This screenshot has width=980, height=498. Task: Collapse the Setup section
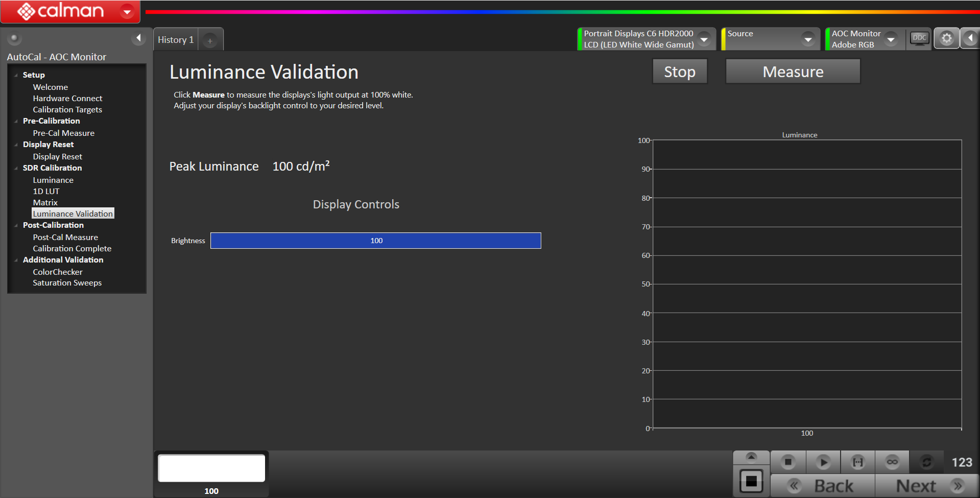16,75
